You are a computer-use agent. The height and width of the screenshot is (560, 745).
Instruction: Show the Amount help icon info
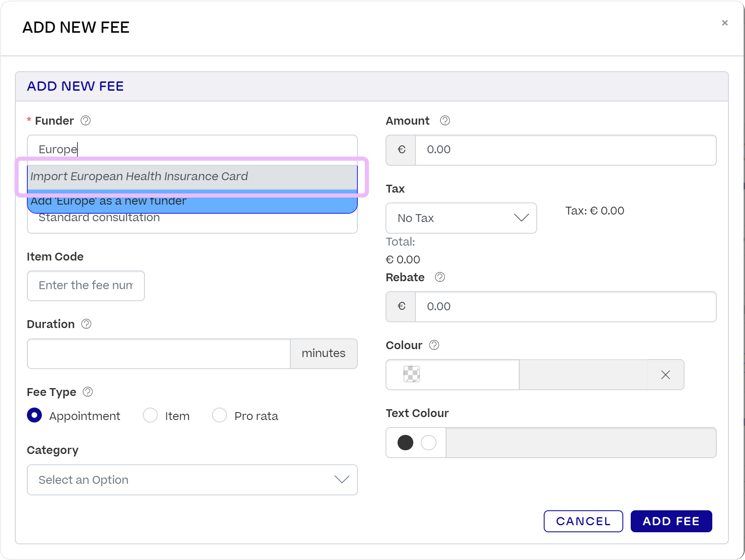point(445,121)
